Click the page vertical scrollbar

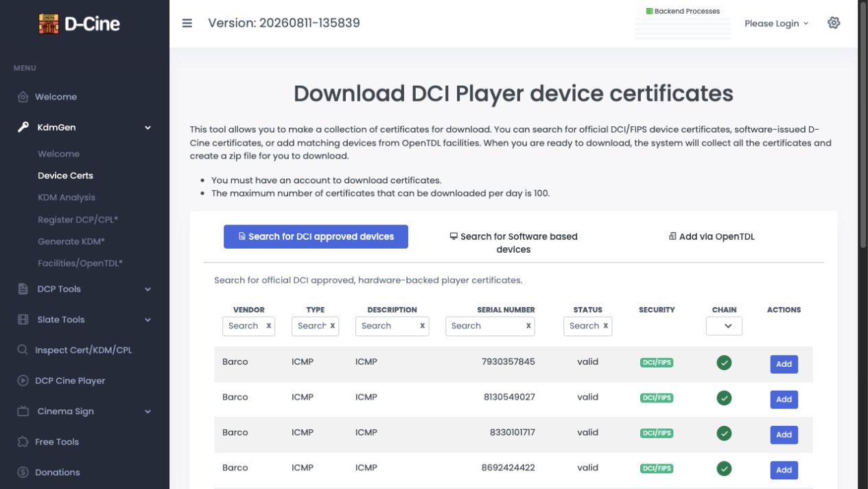coord(863,124)
